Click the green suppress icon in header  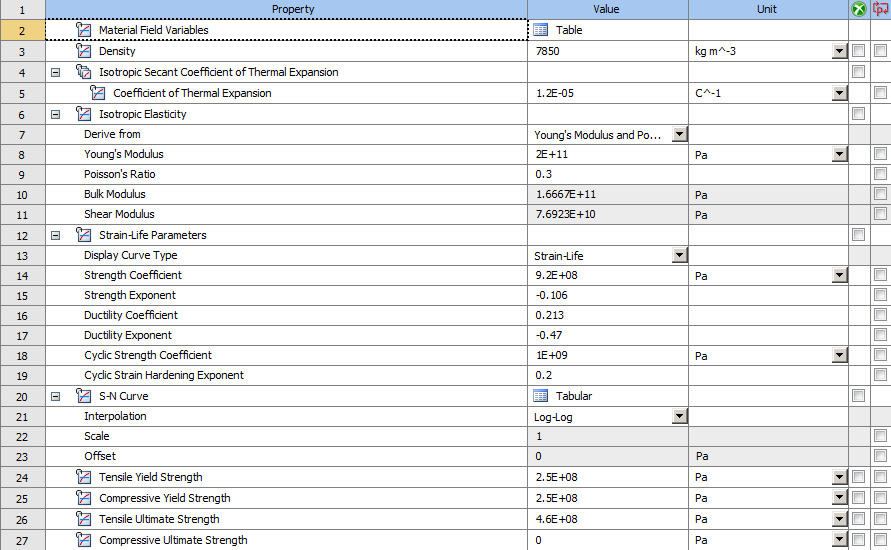(x=858, y=9)
